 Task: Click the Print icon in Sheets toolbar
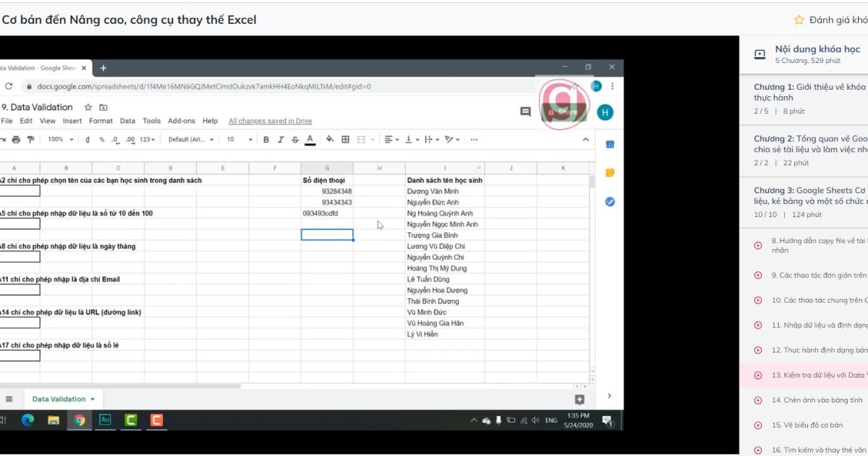[x=16, y=140]
